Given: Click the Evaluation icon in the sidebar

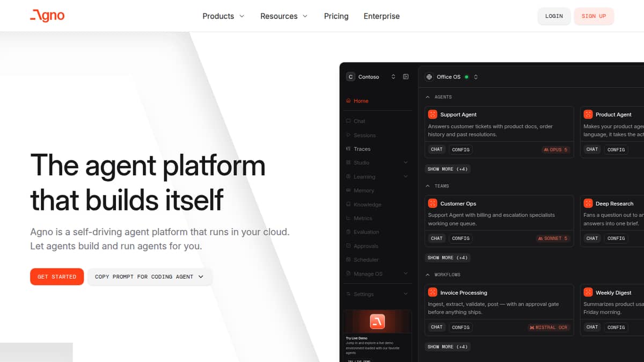Looking at the screenshot, I should coord(348,232).
